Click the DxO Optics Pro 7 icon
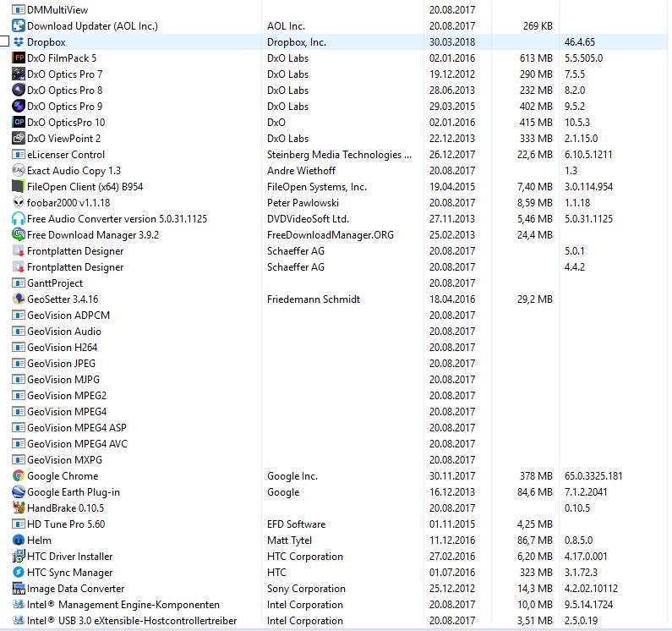 pos(19,74)
